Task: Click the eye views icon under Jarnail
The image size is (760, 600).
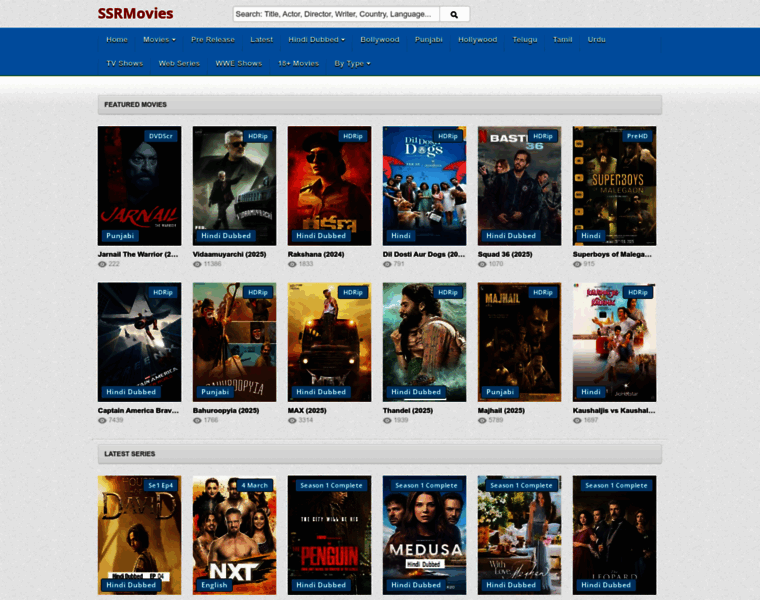Action: 102,265
